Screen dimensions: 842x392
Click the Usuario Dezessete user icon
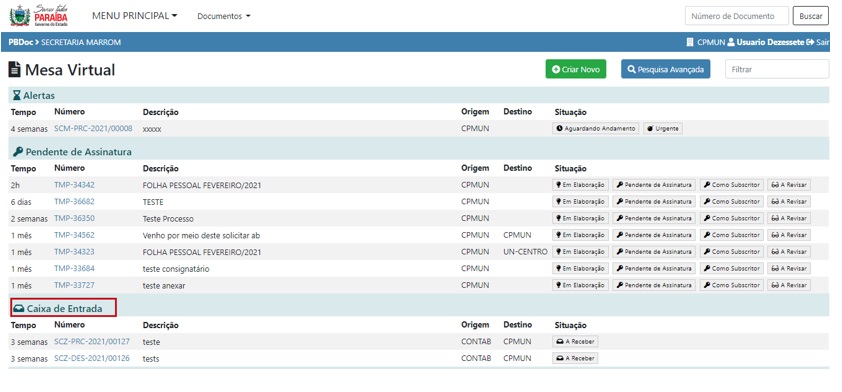731,42
